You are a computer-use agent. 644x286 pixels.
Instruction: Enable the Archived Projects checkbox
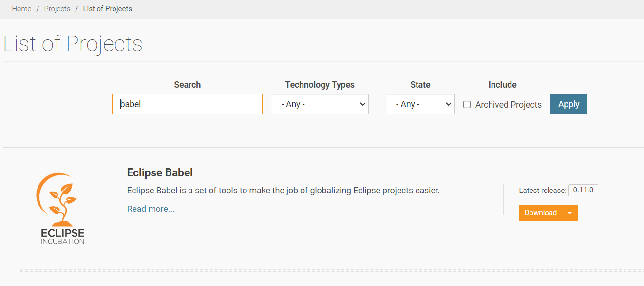(x=467, y=105)
